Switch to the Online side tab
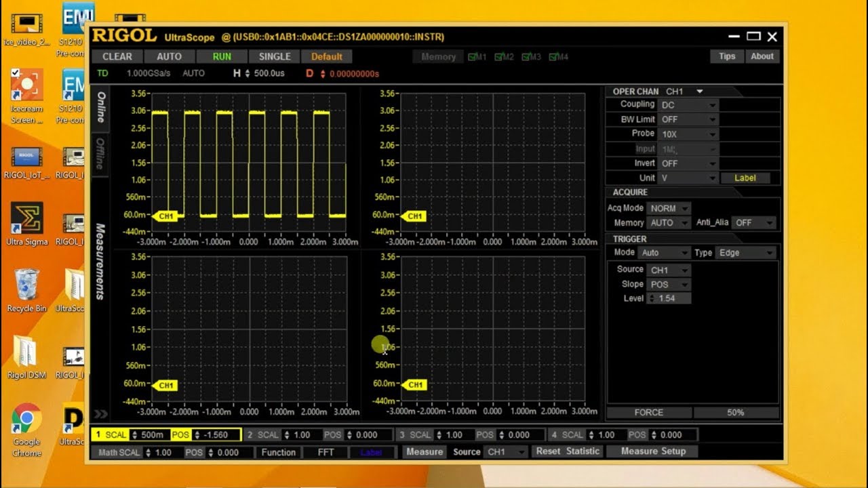The image size is (868, 488). (x=100, y=107)
